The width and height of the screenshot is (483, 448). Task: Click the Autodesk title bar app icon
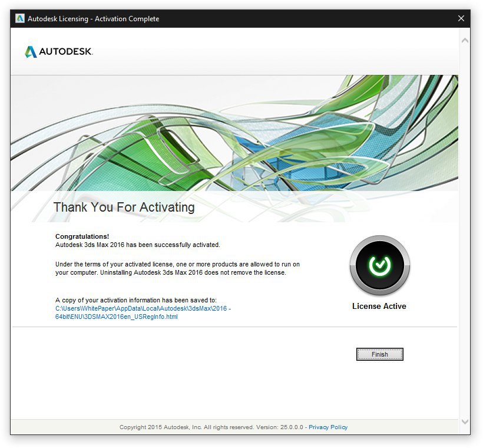pos(19,18)
